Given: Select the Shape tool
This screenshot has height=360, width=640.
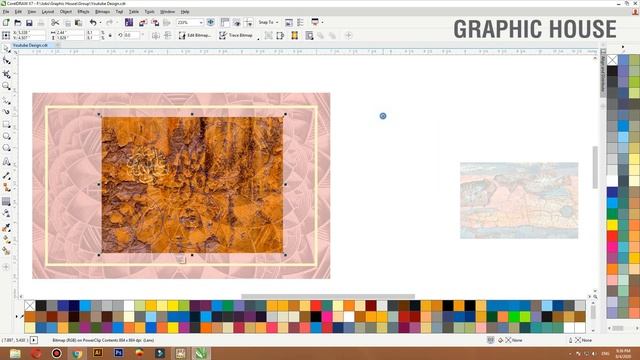Looking at the screenshot, I should coord(7,61).
